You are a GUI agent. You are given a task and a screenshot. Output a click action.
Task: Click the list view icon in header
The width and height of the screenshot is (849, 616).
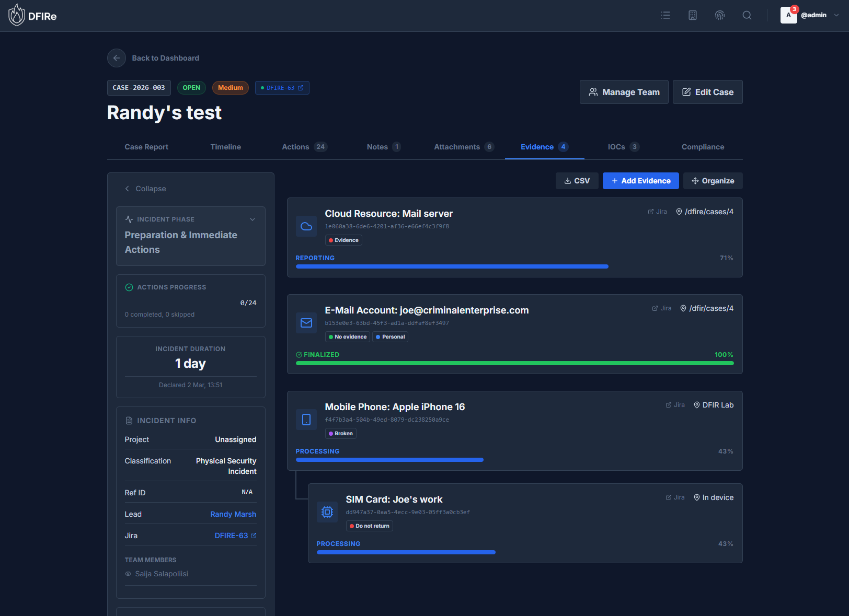tap(666, 15)
